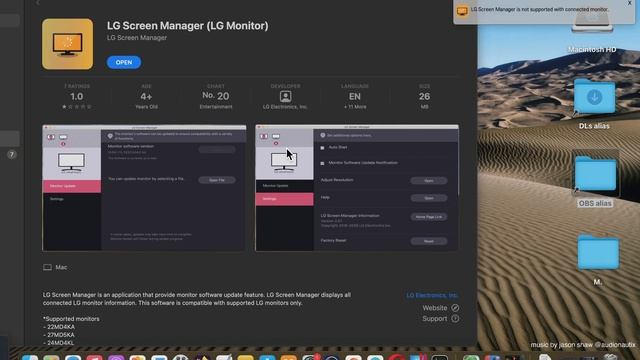Click the "LG Screen Manager (LG Monitor)" title

coord(188,26)
